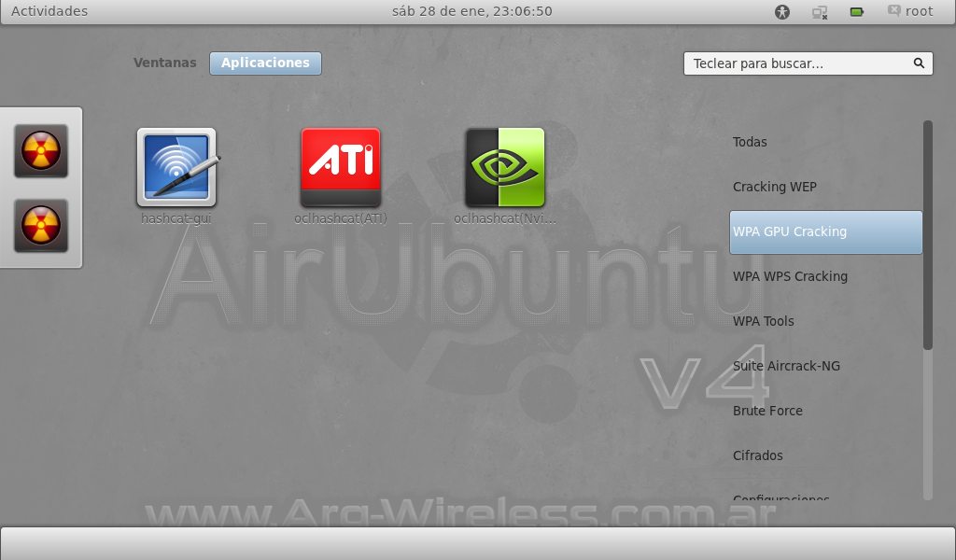Choose the WPA Tools category
Image resolution: width=956 pixels, height=560 pixels.
764,321
